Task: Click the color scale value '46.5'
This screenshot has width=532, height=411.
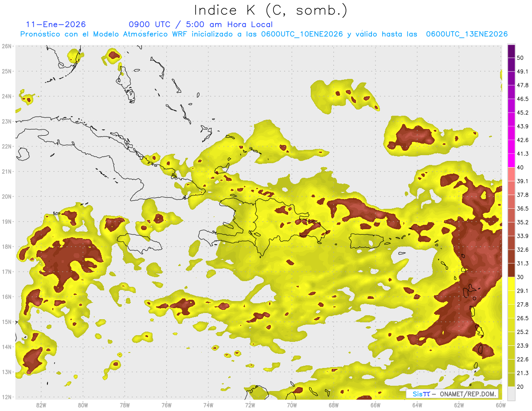Action: pos(523,99)
